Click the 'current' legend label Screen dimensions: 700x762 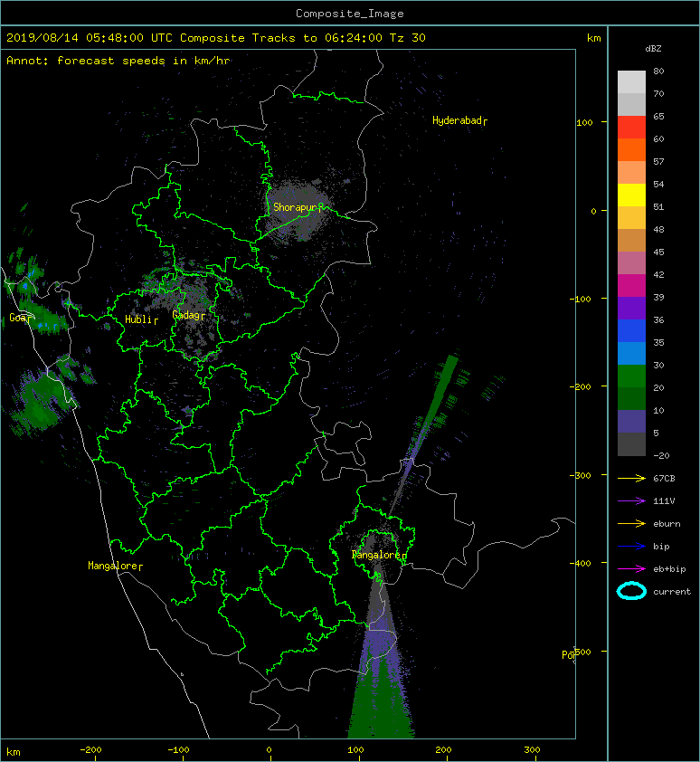pyautogui.click(x=672, y=592)
